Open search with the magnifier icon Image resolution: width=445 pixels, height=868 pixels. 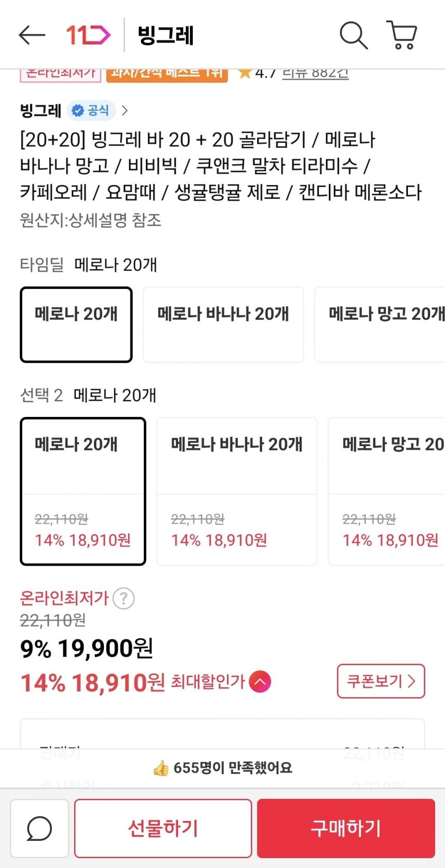coord(354,35)
